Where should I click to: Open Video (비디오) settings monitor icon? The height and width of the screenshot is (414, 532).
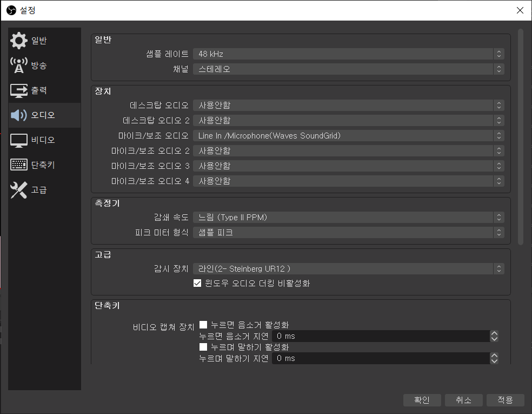19,140
